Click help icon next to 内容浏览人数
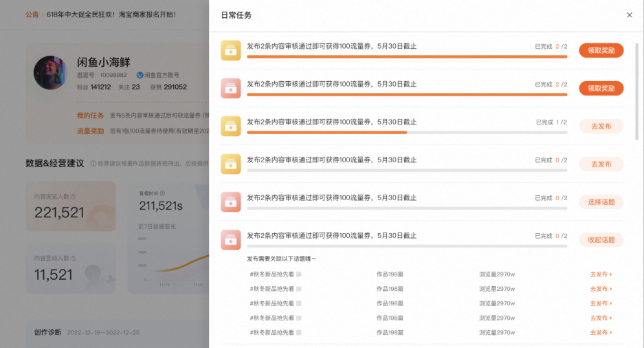 [73, 197]
